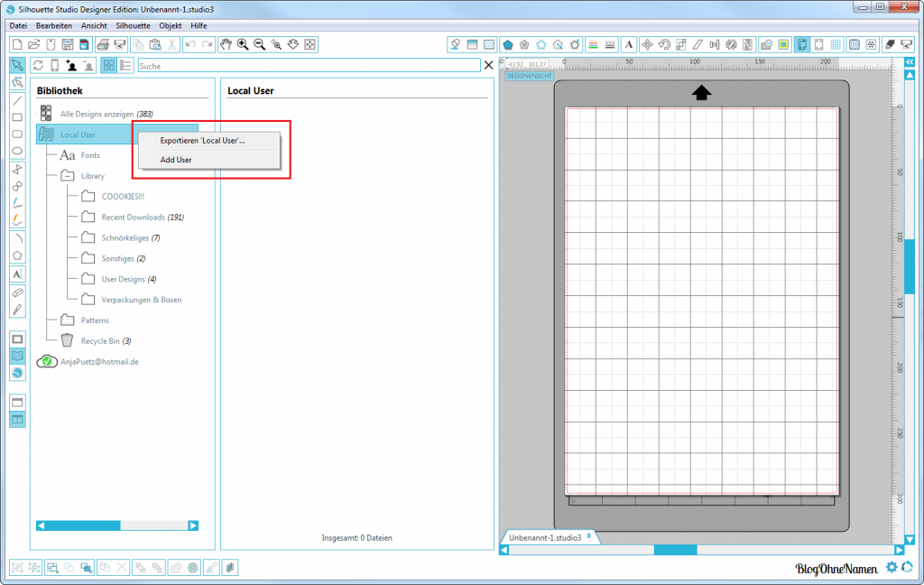Click the Zoom In magnifier icon
Image resolution: width=924 pixels, height=585 pixels.
(x=243, y=44)
